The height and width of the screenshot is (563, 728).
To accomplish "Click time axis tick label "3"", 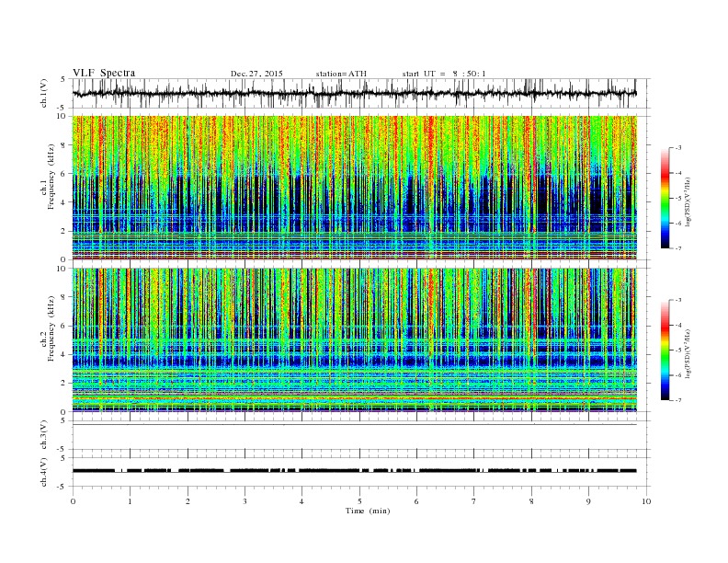I will click(x=245, y=501).
